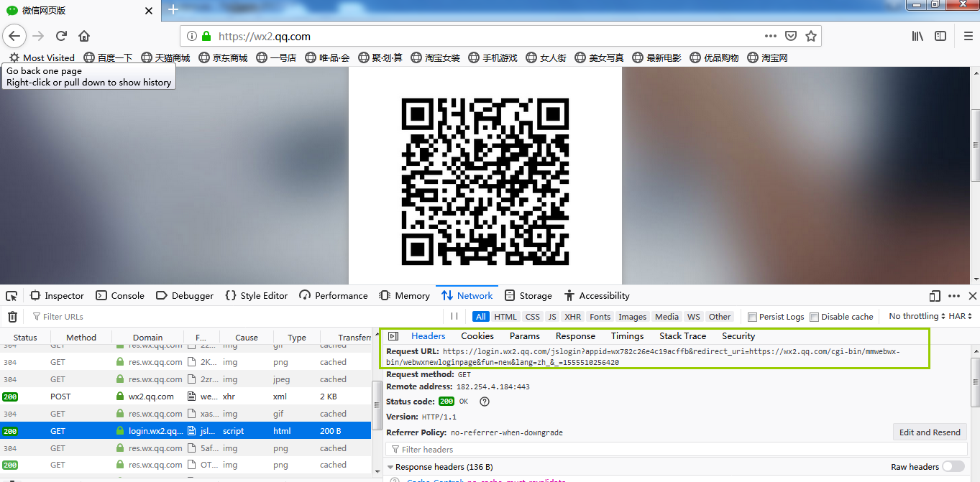Open the Library icon in toolbar
This screenshot has width=980, height=482.
pos(917,36)
